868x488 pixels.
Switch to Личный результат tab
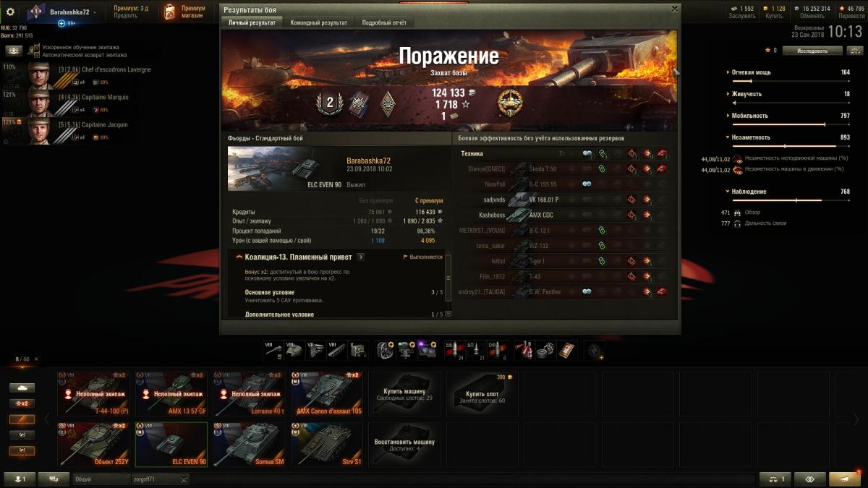click(x=252, y=22)
